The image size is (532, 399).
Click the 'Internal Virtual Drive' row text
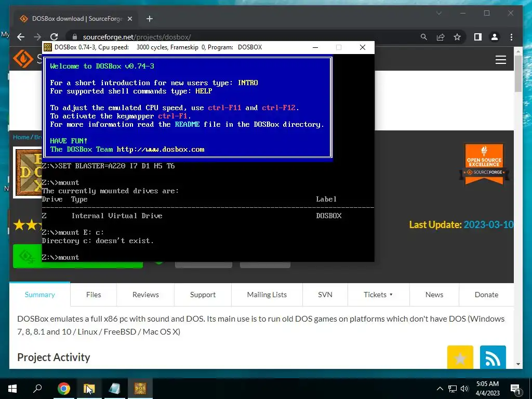[117, 216]
